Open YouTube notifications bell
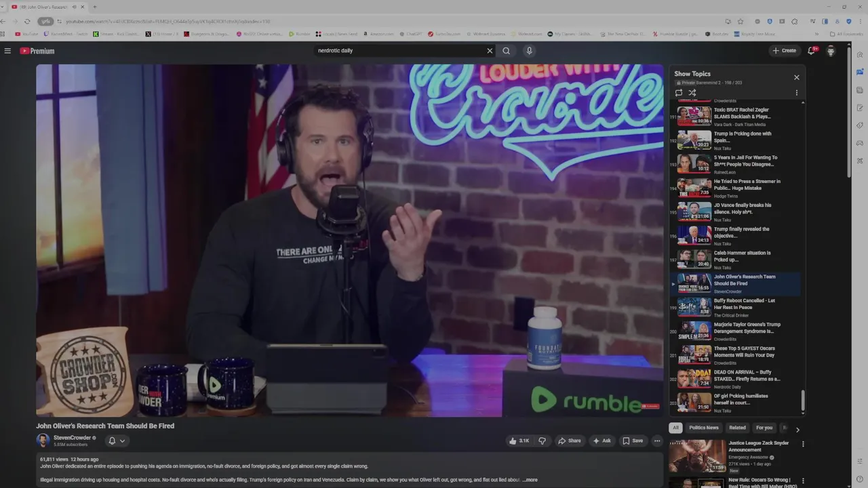Viewport: 868px width, 488px height. tap(812, 51)
